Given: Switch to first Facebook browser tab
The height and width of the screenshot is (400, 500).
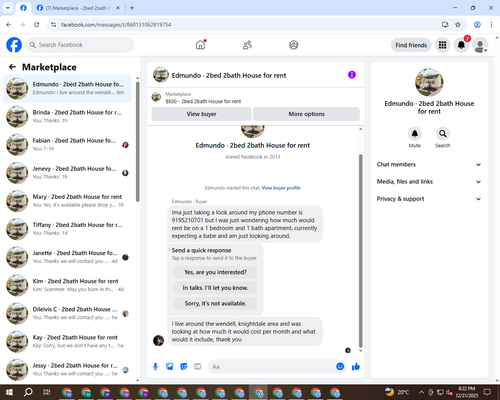Looking at the screenshot, I should point(23,8).
